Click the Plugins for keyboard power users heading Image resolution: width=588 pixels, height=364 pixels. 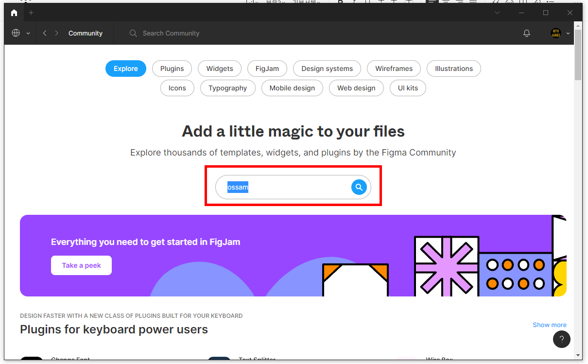[x=114, y=329]
